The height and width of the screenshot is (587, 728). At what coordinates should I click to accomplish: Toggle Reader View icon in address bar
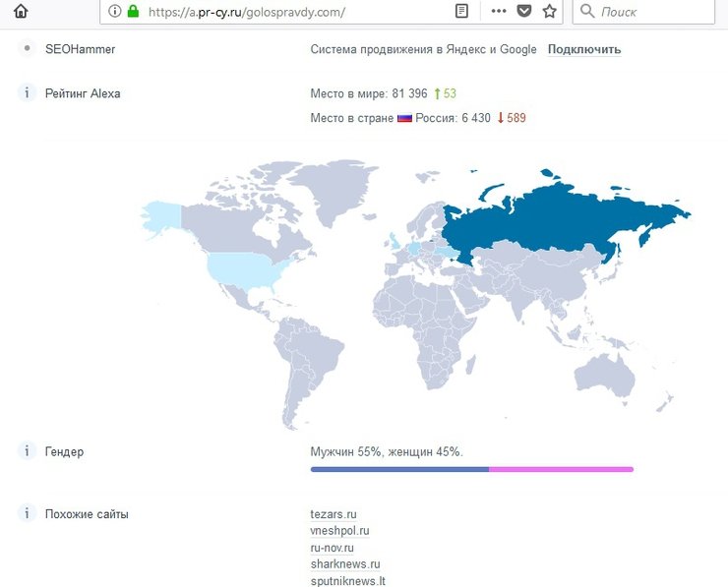461,12
